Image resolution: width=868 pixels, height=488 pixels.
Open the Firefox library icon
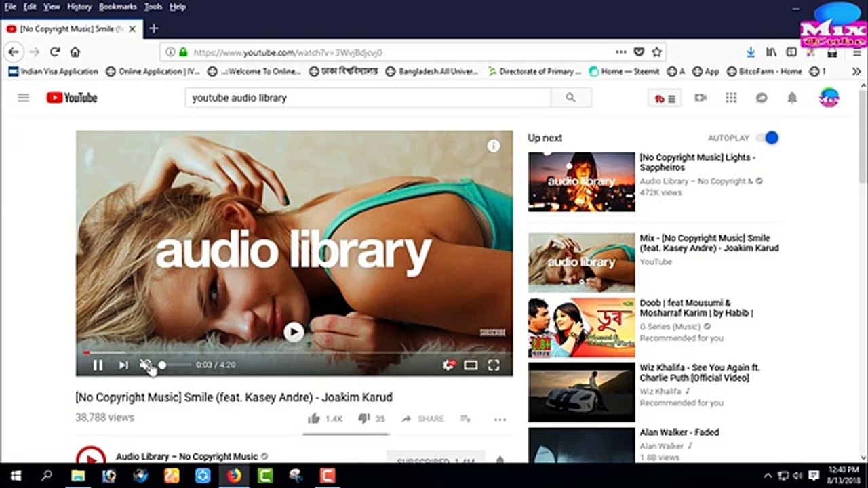pyautogui.click(x=771, y=52)
